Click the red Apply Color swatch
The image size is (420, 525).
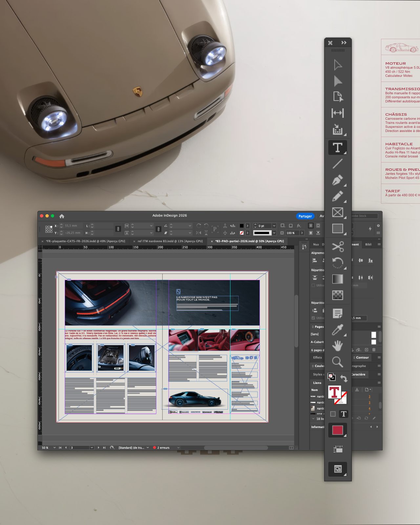coord(338,430)
